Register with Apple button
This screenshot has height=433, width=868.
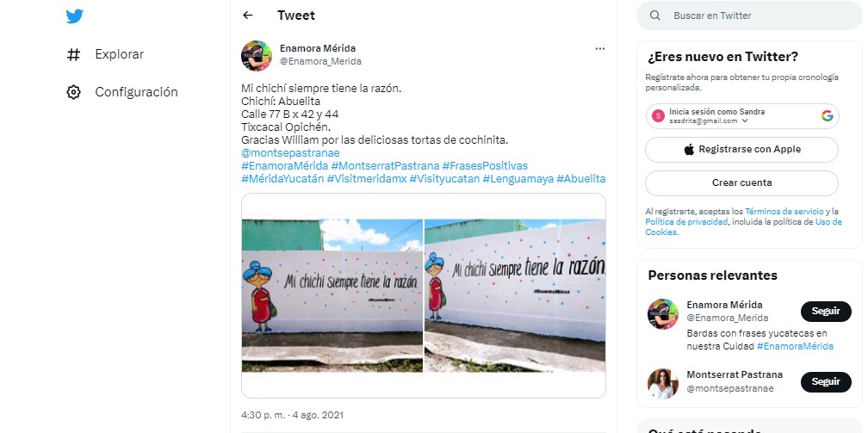pyautogui.click(x=741, y=150)
